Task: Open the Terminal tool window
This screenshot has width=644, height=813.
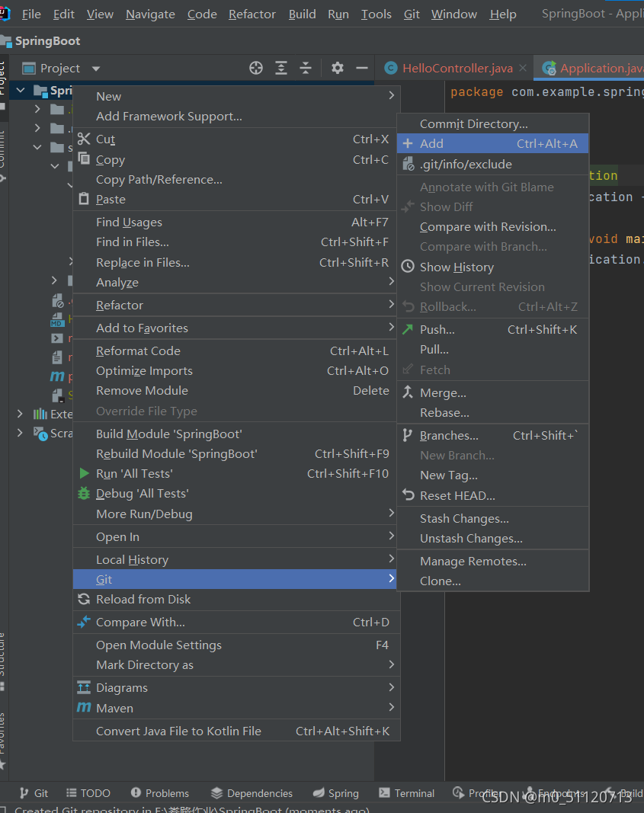Action: [x=406, y=792]
